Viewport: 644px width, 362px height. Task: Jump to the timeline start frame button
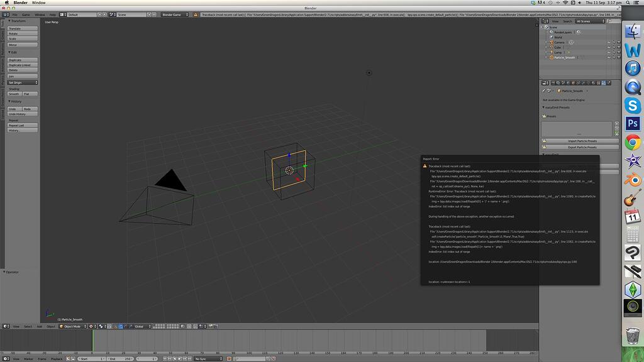click(165, 359)
